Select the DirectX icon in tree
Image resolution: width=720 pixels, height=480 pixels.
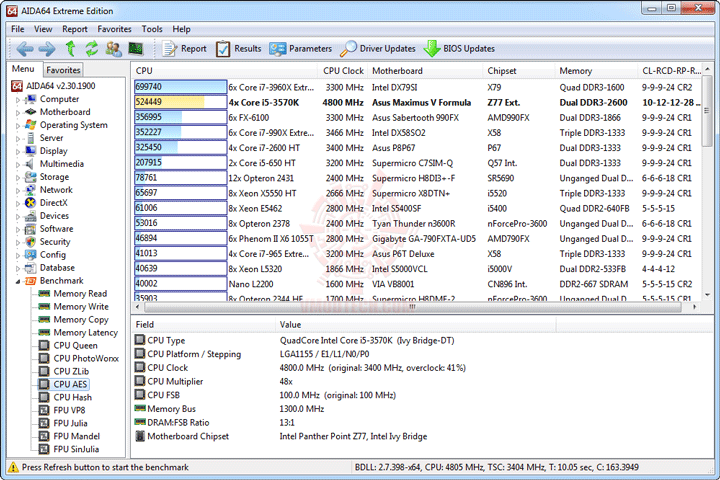[30, 203]
